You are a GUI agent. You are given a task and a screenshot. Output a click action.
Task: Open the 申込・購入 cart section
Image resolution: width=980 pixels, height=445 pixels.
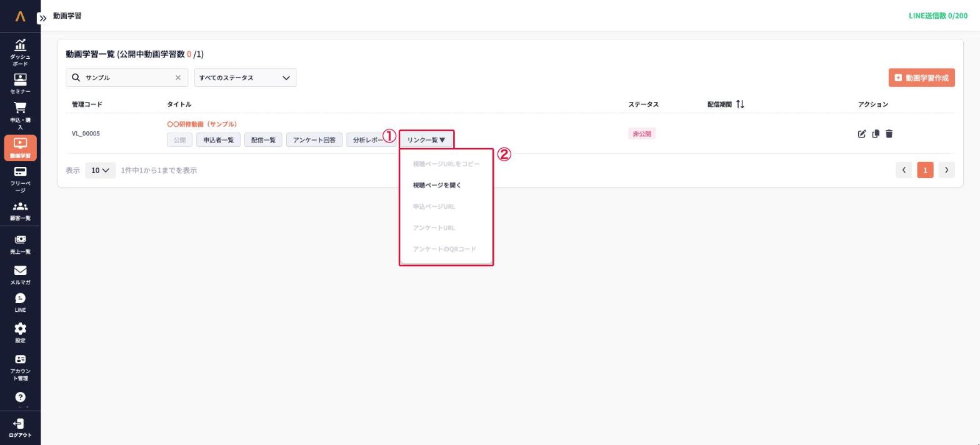click(x=20, y=116)
